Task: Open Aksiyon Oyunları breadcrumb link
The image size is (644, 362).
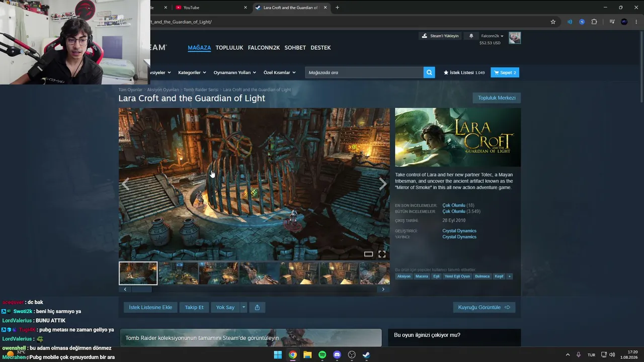Action: (x=163, y=89)
